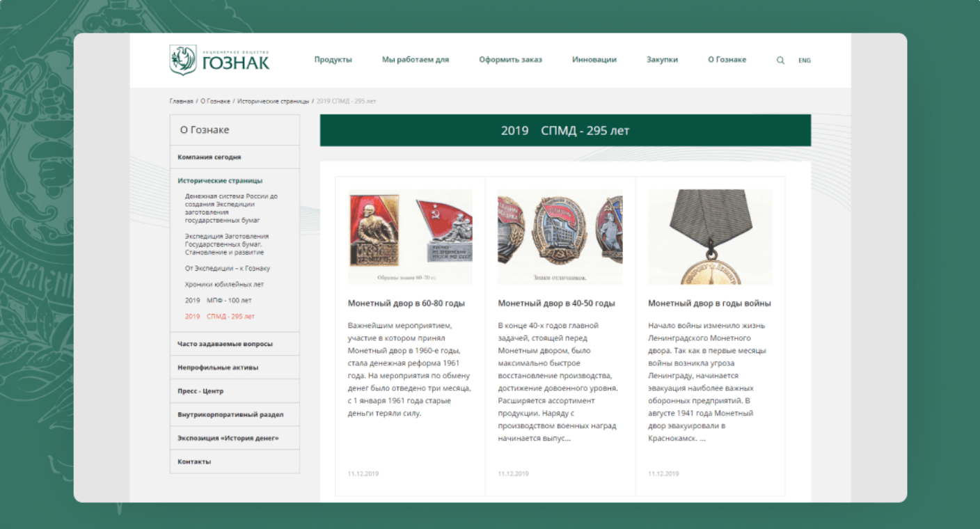Go to Исторические страницы breadcrumb
Image resolution: width=980 pixels, height=529 pixels.
[x=273, y=101]
